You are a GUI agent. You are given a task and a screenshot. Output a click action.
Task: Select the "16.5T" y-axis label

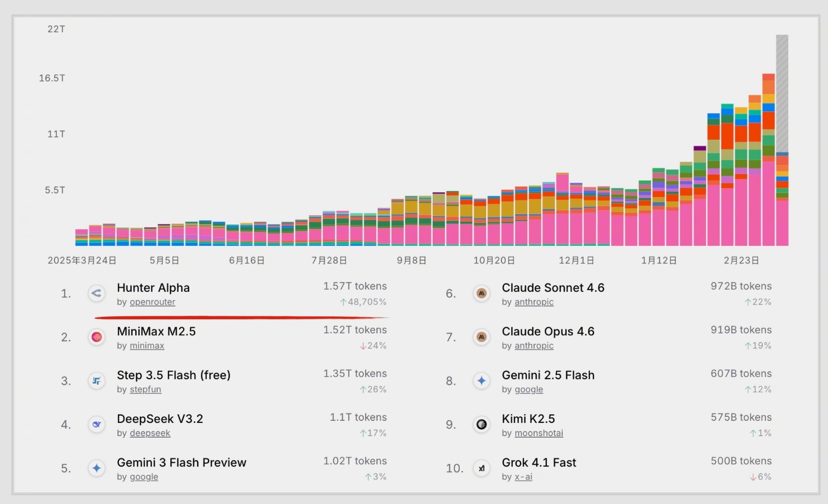point(52,78)
